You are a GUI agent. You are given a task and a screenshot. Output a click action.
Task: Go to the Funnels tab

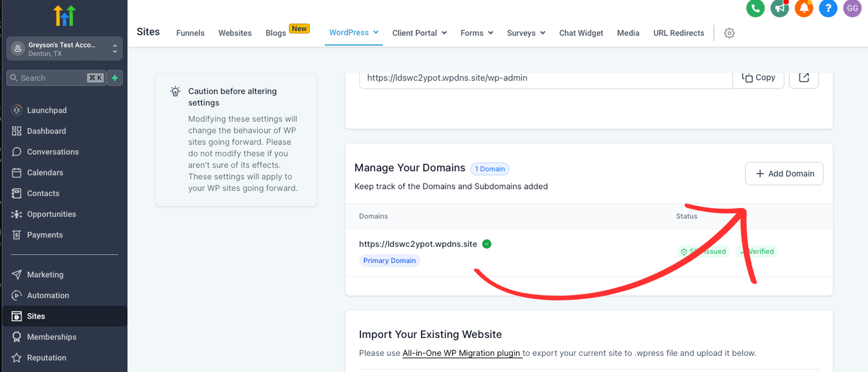[190, 33]
